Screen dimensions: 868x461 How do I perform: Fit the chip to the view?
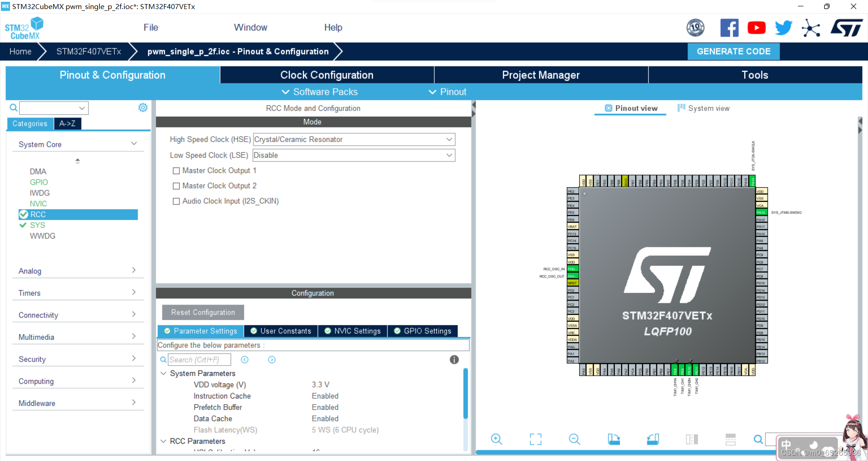point(536,439)
